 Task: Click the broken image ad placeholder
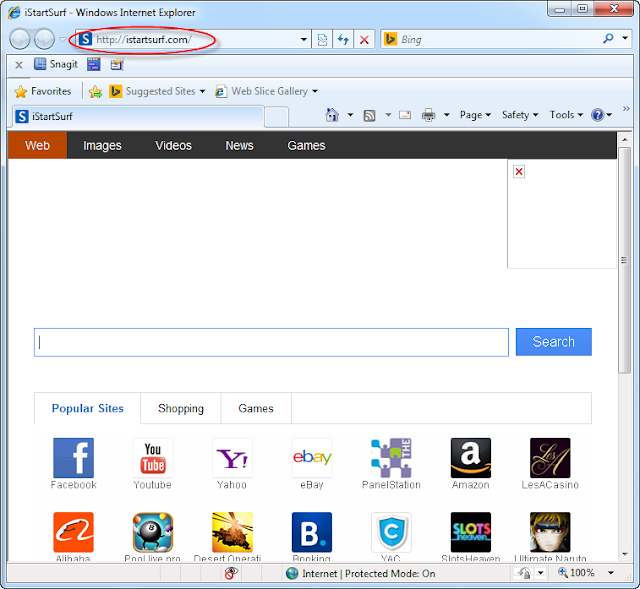(562, 214)
